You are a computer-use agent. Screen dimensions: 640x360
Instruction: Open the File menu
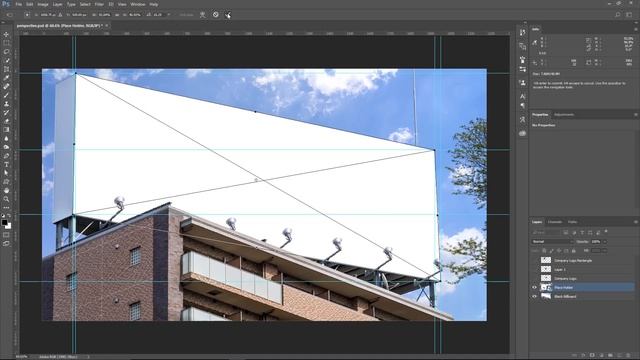coord(19,4)
